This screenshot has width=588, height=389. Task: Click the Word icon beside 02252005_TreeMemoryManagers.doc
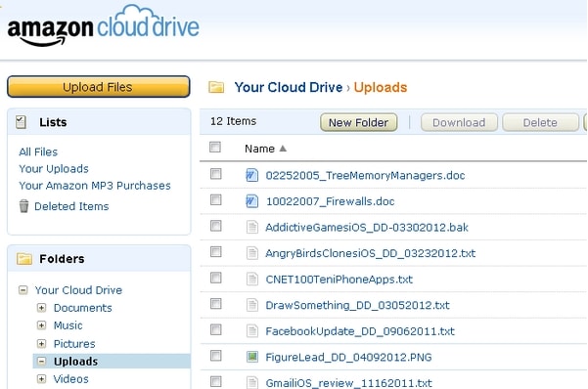(251, 175)
